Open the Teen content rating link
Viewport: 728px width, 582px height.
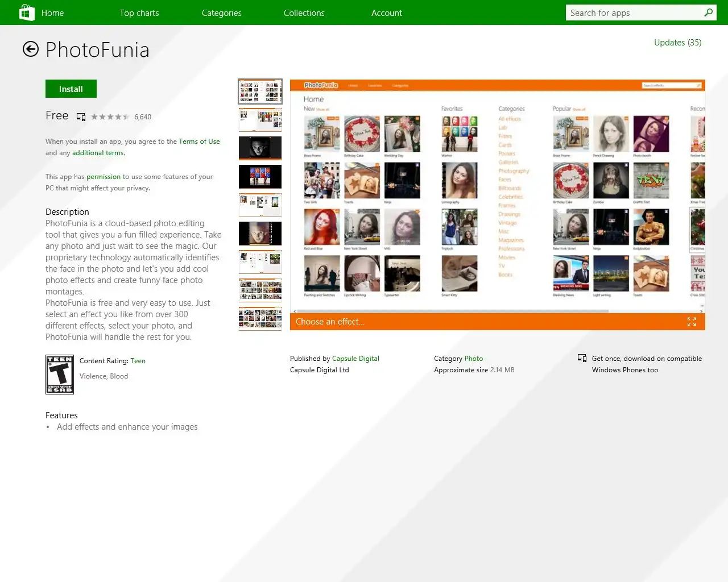[x=138, y=361]
